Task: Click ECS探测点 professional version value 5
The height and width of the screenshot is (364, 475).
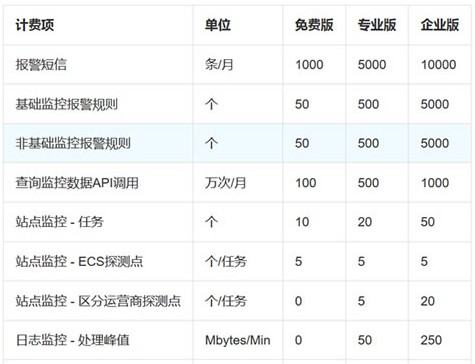Action: coord(361,261)
